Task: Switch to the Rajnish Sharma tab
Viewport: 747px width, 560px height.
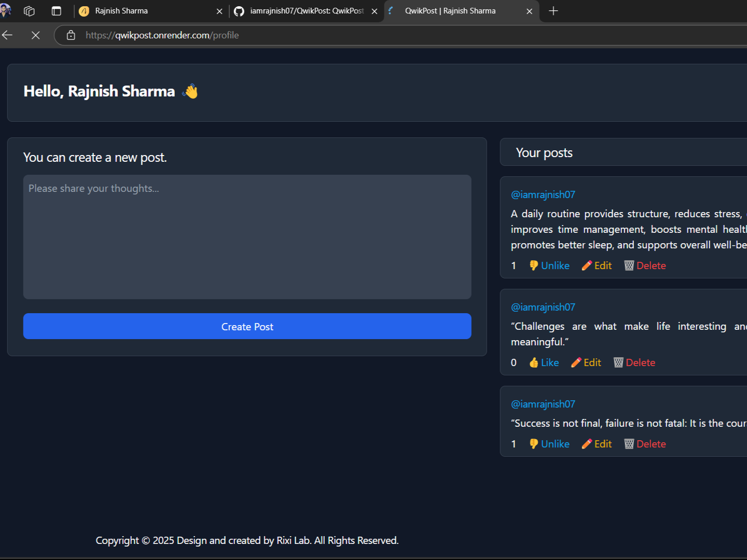Action: pyautogui.click(x=145, y=11)
